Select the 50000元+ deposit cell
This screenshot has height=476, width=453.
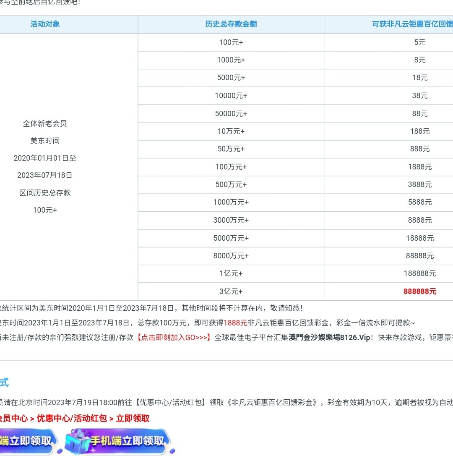[x=231, y=114]
